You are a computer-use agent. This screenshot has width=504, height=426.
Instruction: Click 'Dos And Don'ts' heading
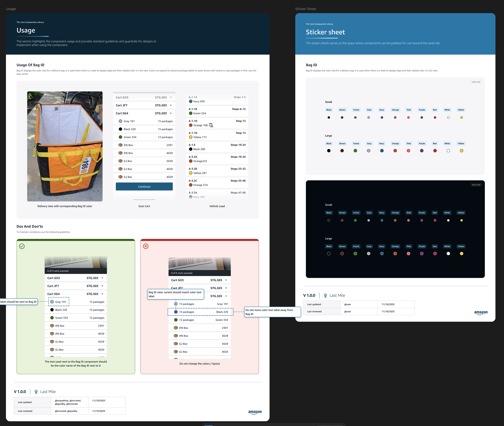click(30, 226)
